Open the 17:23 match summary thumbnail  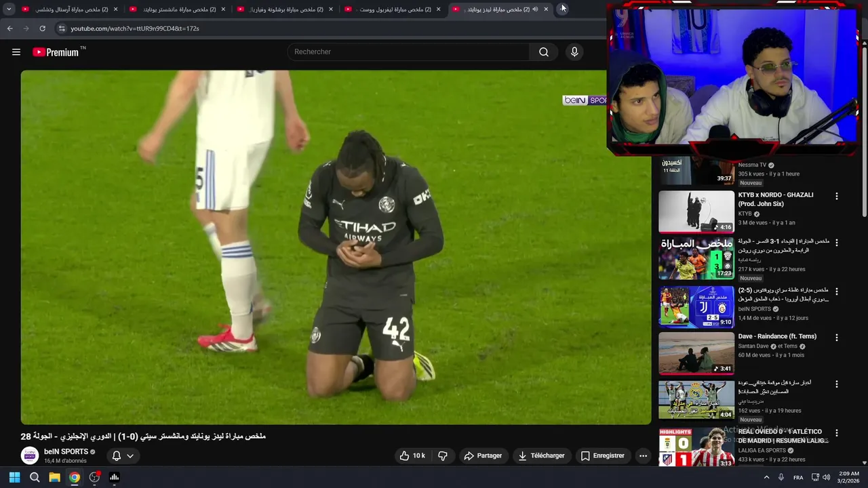tap(696, 258)
